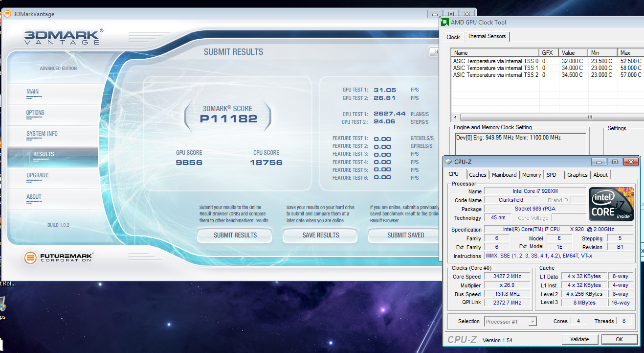Click CPU TEST 1 value 2627.44
The width and height of the screenshot is (644, 353).
click(x=389, y=114)
